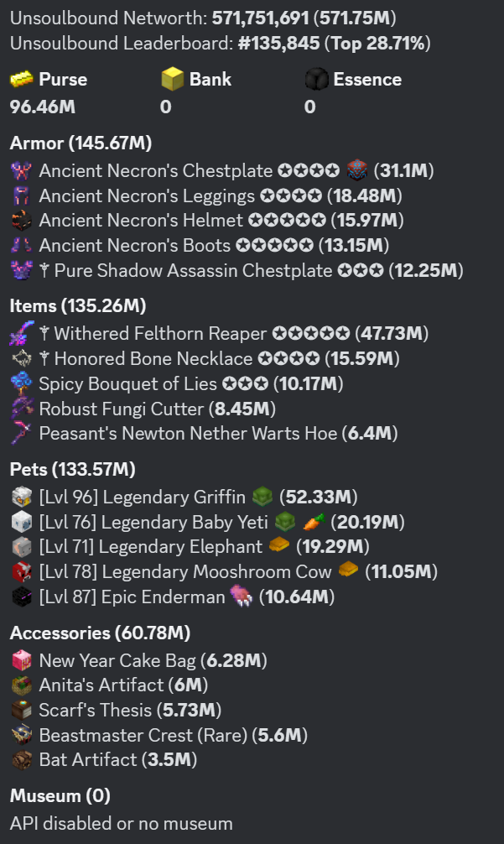Click the Legendary Mooshroom Cow pet icon
This screenshot has height=844, width=504.
pyautogui.click(x=21, y=572)
